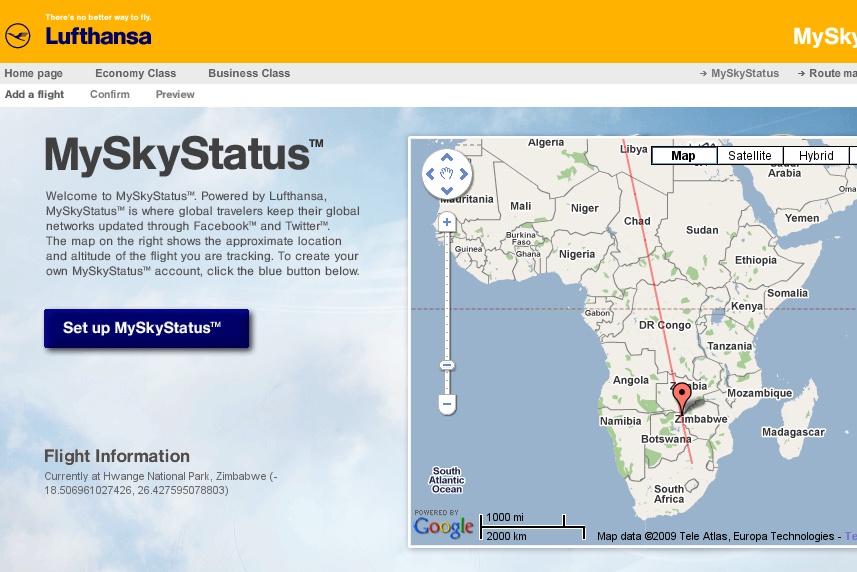Click the Somalia label on map
Screen dimensions: 857x572
click(x=787, y=293)
